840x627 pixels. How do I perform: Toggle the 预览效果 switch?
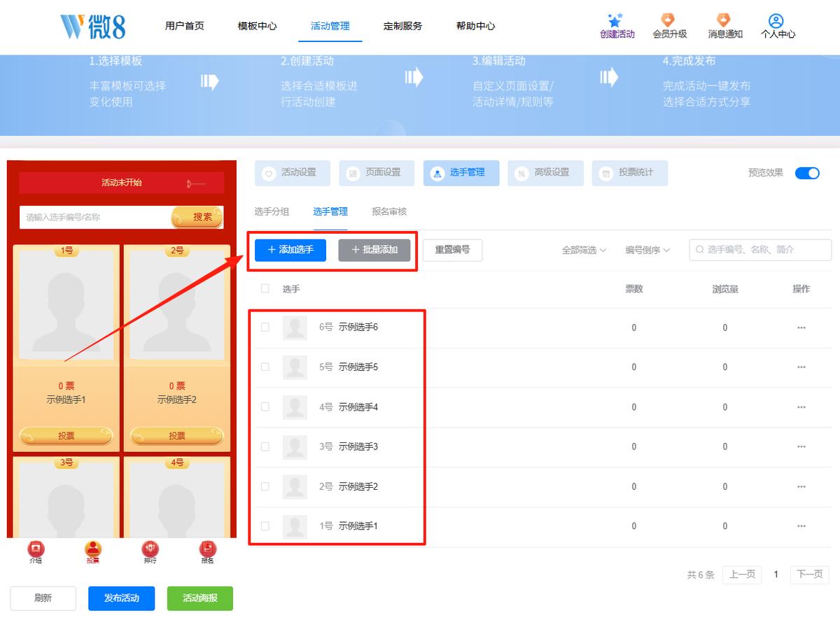coord(807,173)
